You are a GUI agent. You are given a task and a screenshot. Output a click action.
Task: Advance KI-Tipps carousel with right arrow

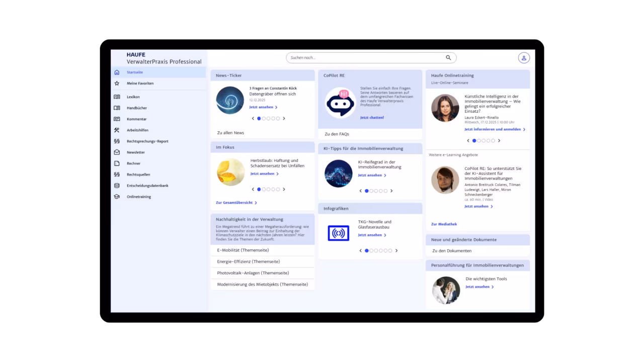tap(391, 191)
